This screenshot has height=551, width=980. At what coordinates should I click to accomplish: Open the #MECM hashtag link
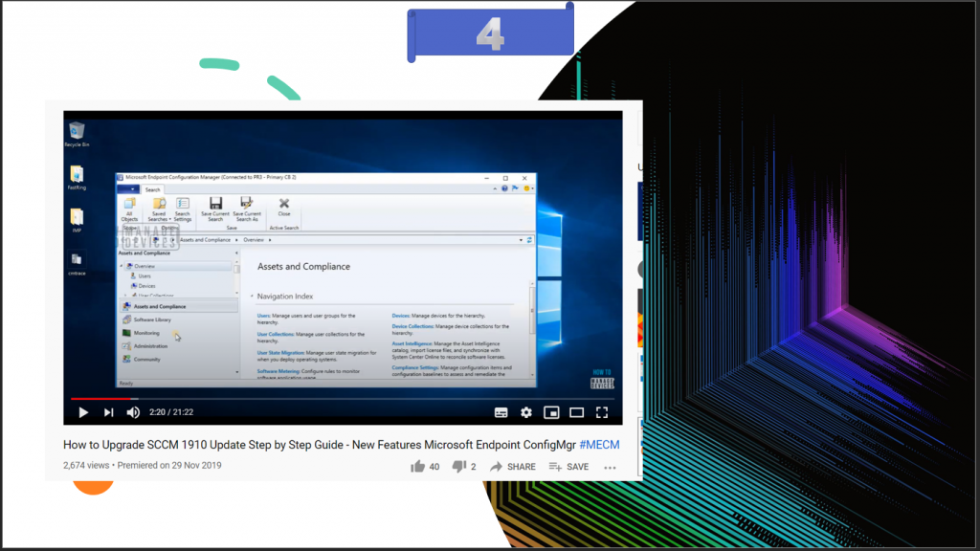pyautogui.click(x=599, y=445)
